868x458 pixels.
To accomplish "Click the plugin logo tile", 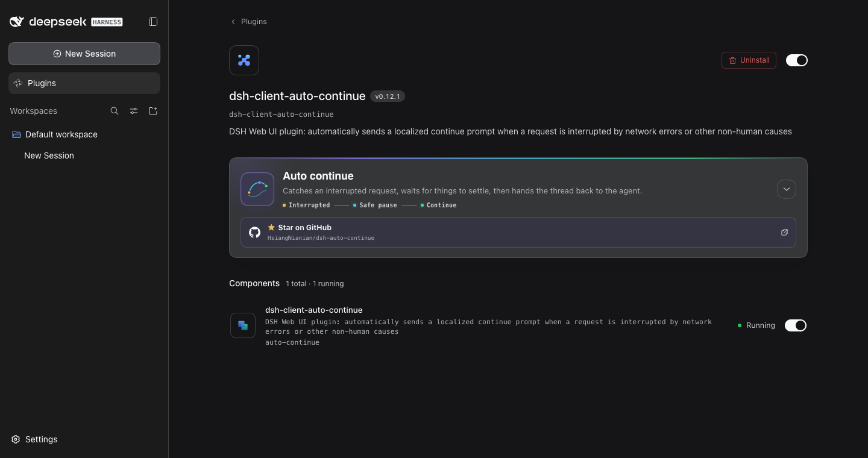I will click(244, 60).
